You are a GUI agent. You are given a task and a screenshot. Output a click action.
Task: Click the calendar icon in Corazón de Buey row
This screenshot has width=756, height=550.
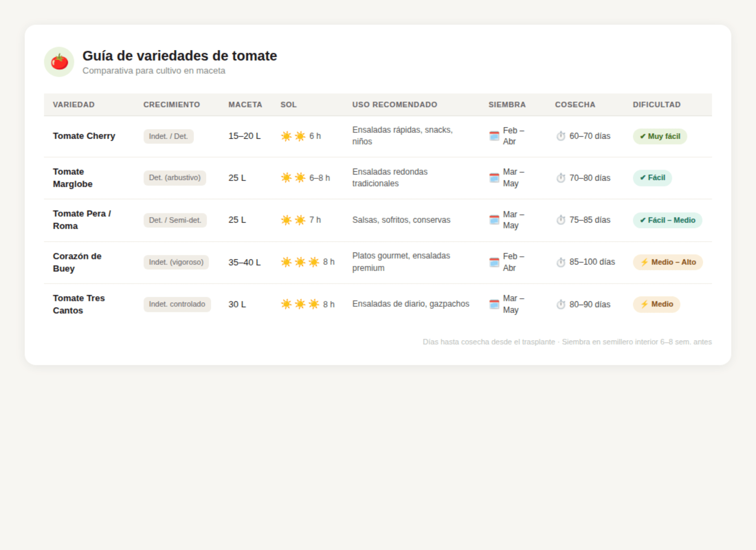pyautogui.click(x=494, y=262)
